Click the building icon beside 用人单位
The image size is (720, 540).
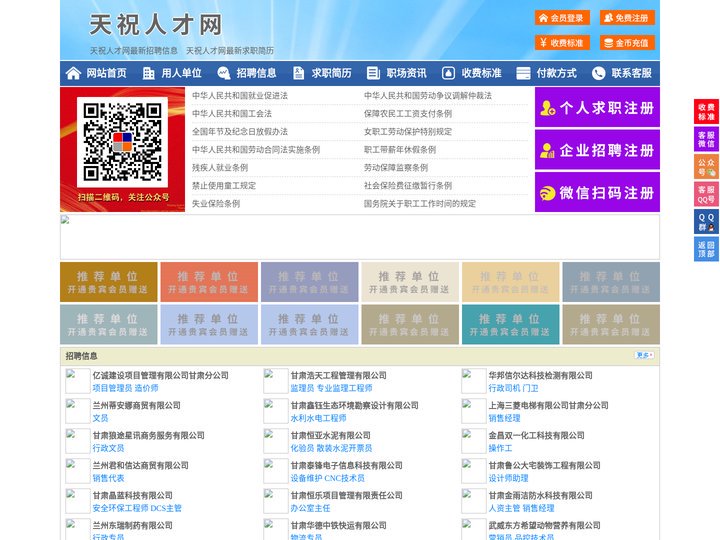[x=148, y=73]
